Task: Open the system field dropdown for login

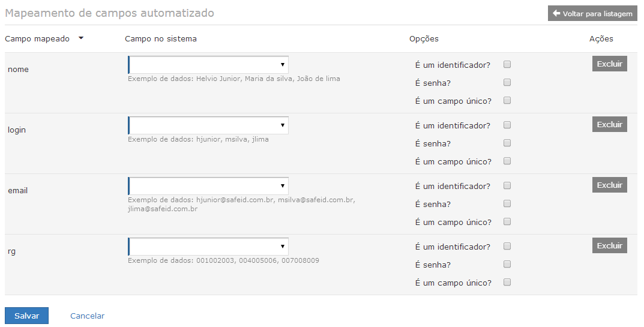Action: tap(208, 125)
